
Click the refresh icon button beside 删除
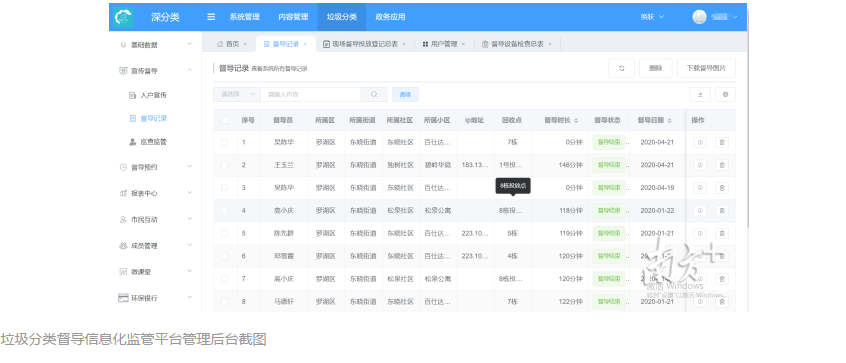coord(621,69)
